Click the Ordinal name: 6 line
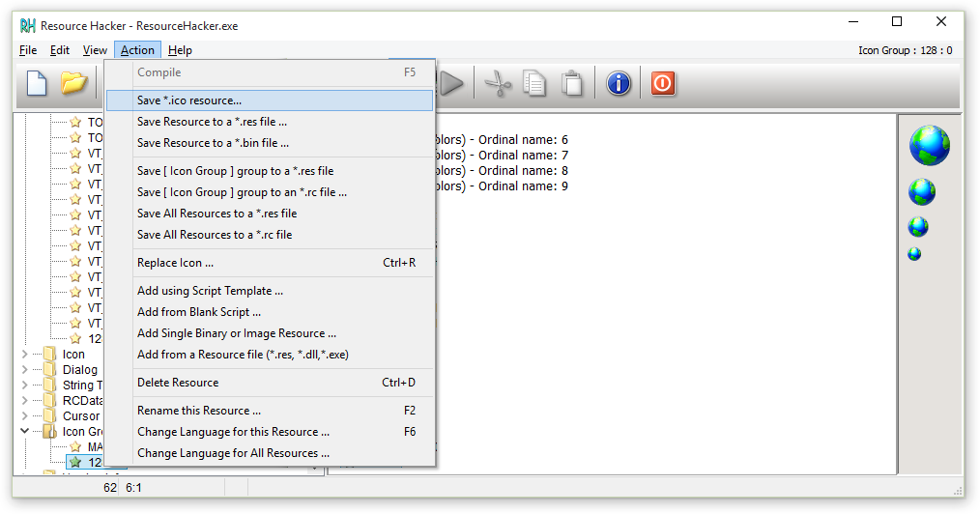980x514 pixels. click(502, 140)
